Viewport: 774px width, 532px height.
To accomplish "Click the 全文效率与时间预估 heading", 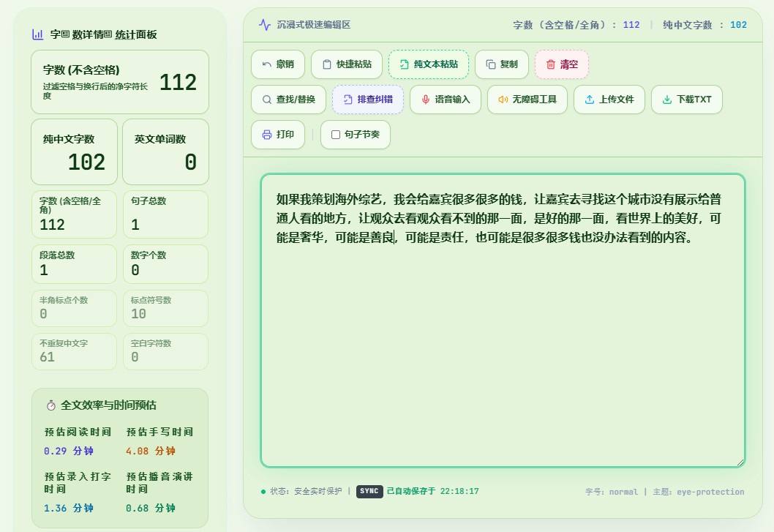I will [x=108, y=405].
